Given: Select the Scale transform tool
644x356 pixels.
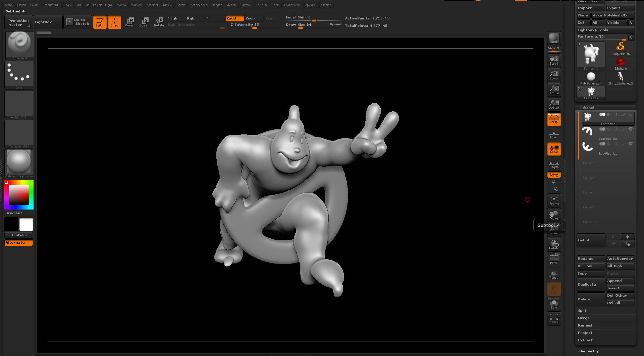Looking at the screenshot, I should [x=143, y=22].
